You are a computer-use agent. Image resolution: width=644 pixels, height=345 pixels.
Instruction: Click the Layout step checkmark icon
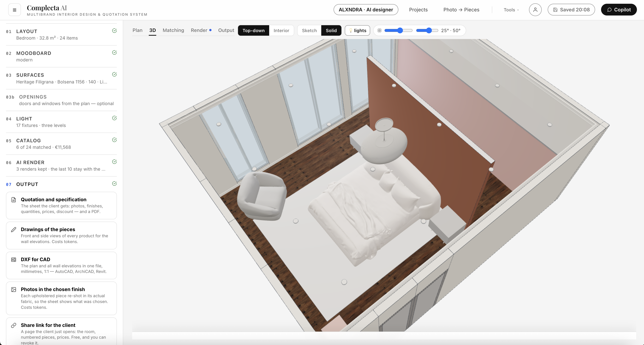[x=114, y=31]
